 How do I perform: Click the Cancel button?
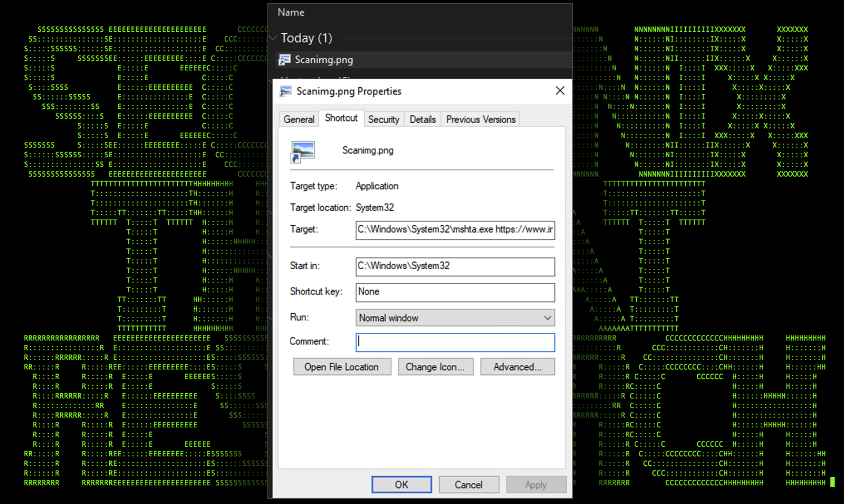click(x=469, y=484)
